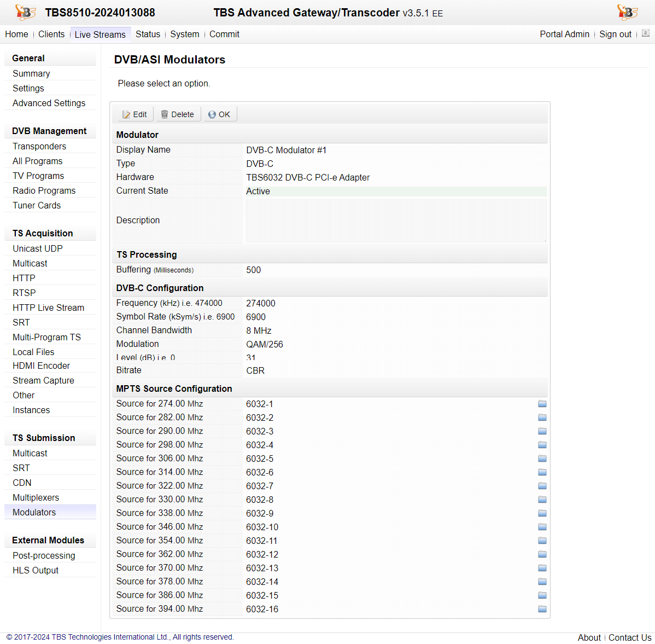Open folder icon for Source 274.00 Mhz

[x=542, y=404]
